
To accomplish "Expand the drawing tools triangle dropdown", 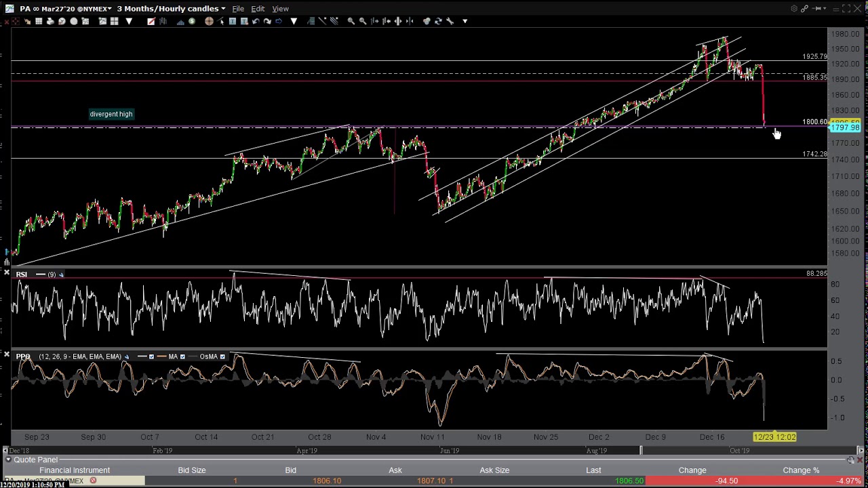I will point(294,21).
